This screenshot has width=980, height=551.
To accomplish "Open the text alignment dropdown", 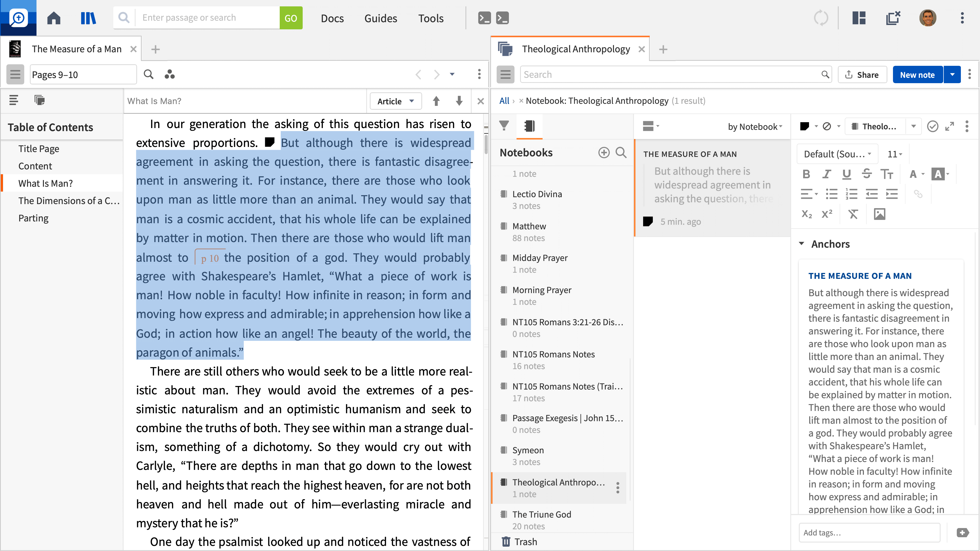I will coord(809,194).
